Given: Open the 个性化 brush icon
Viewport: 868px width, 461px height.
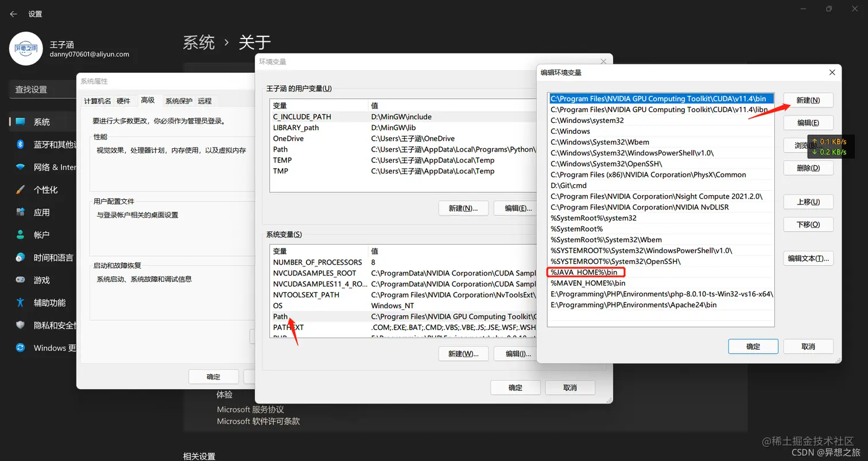Looking at the screenshot, I should click(21, 189).
